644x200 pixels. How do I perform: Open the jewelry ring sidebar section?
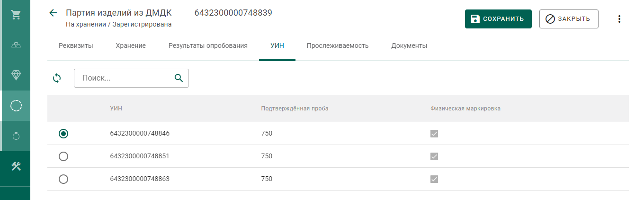pyautogui.click(x=16, y=136)
